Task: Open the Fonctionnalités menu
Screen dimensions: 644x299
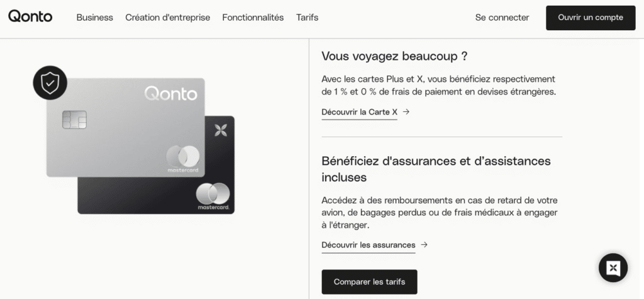Action: point(253,18)
